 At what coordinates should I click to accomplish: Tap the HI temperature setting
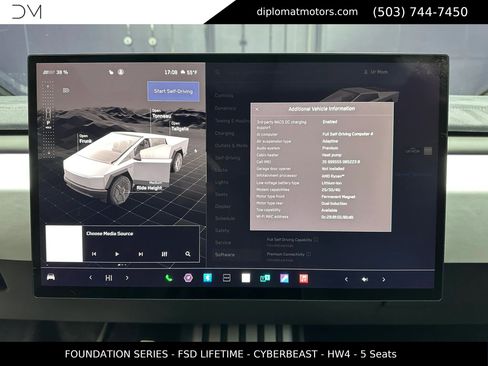click(109, 278)
